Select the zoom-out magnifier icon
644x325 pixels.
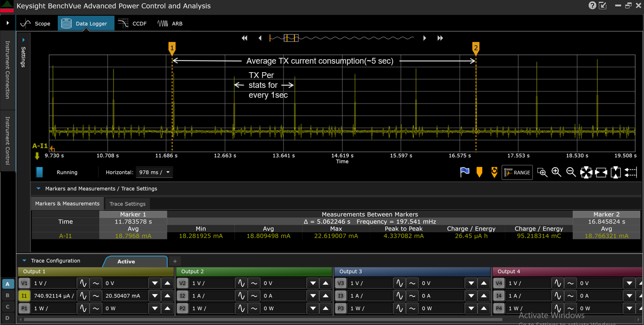click(571, 172)
